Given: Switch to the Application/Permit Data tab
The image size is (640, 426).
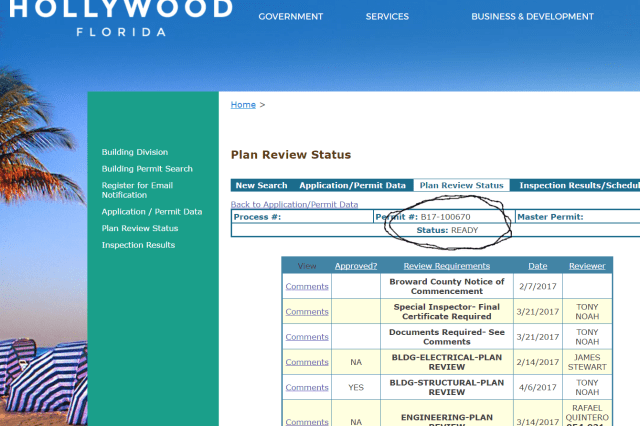Looking at the screenshot, I should 353,185.
